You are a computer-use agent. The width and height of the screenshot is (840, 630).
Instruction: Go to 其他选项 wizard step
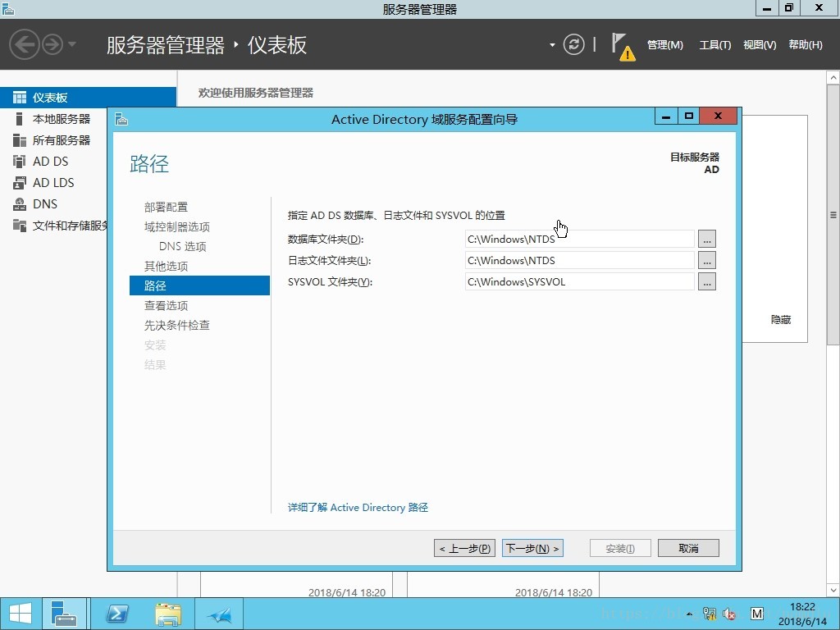tap(166, 267)
